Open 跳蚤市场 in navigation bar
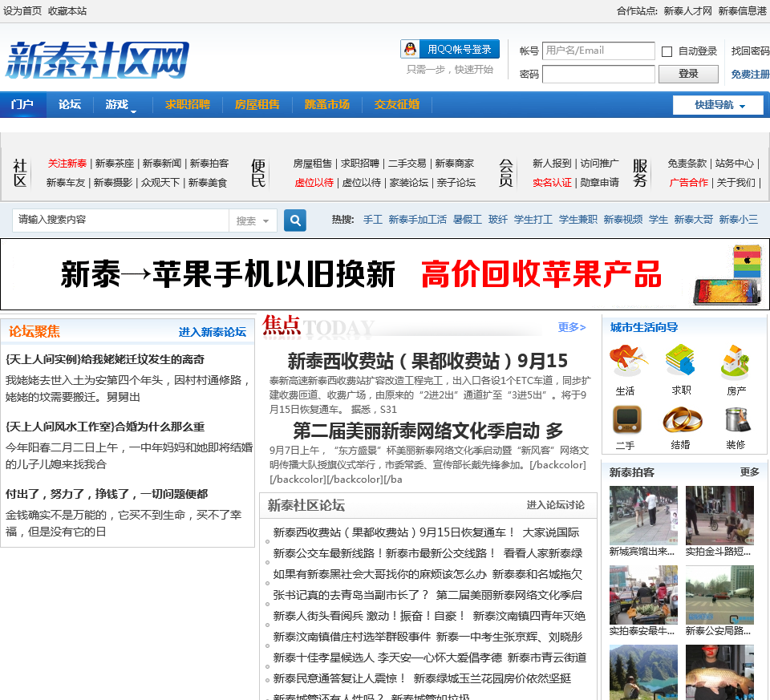This screenshot has width=770, height=700. click(327, 104)
